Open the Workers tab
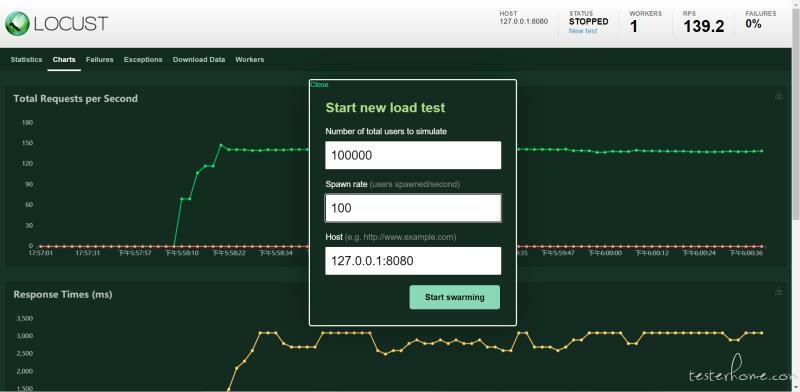 pos(249,60)
